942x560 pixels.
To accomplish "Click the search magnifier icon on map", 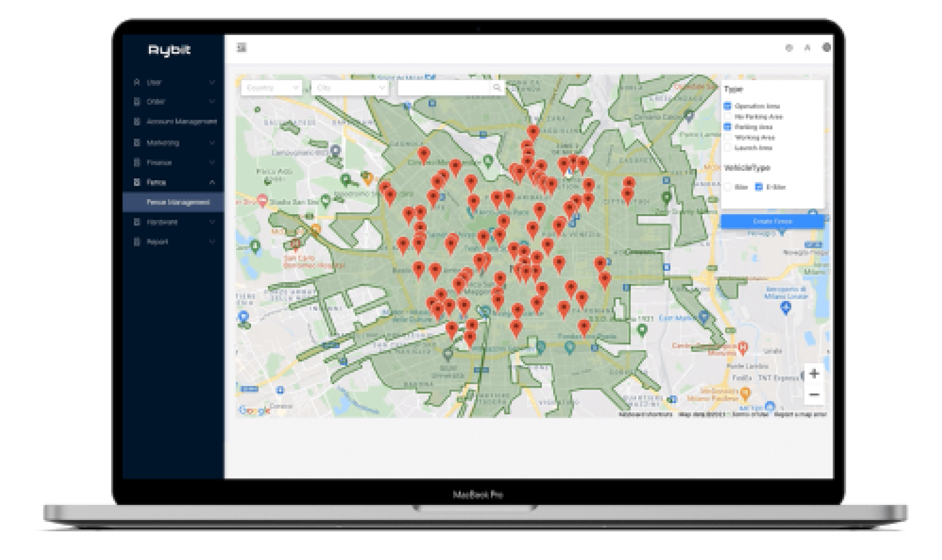I will 497,88.
